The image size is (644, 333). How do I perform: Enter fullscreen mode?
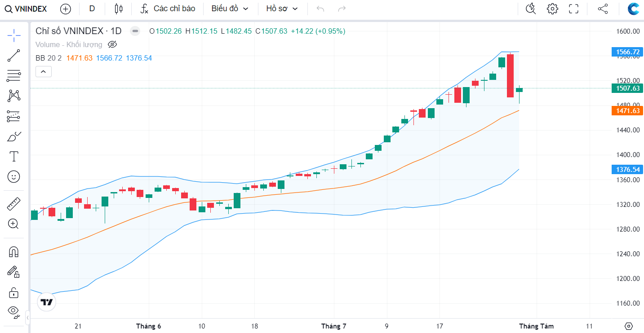(x=573, y=9)
